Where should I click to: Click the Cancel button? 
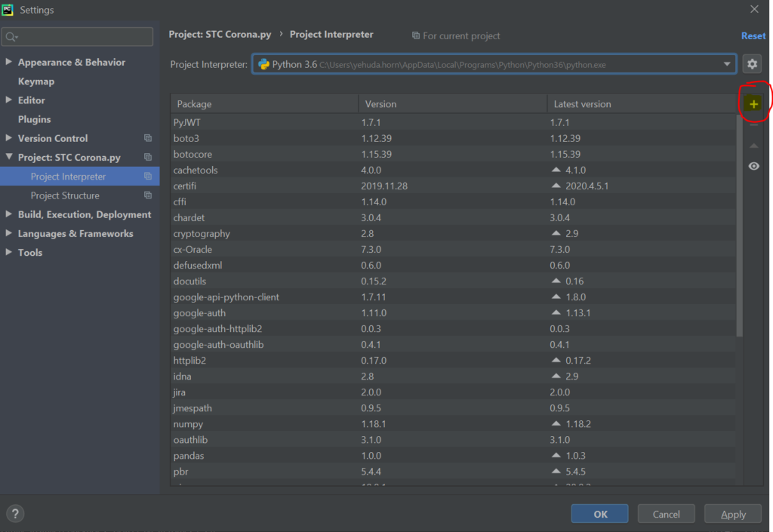(666, 514)
